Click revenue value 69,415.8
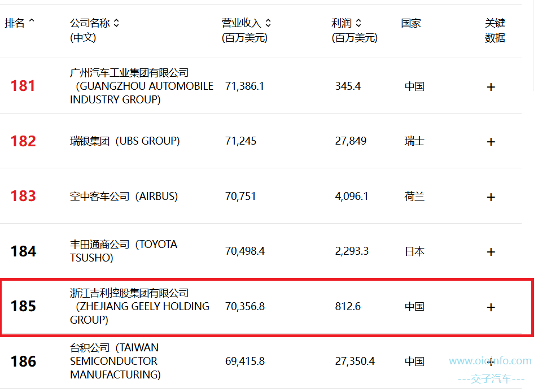The height and width of the screenshot is (392, 538). click(x=245, y=361)
